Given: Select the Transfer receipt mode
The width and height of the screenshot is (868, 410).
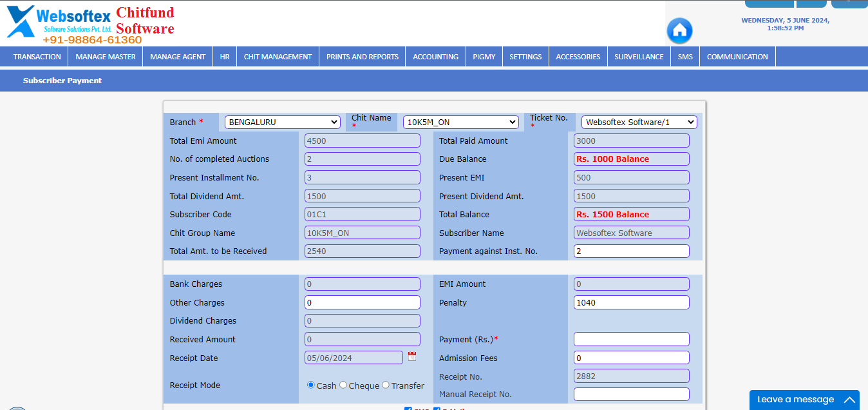Looking at the screenshot, I should point(384,385).
